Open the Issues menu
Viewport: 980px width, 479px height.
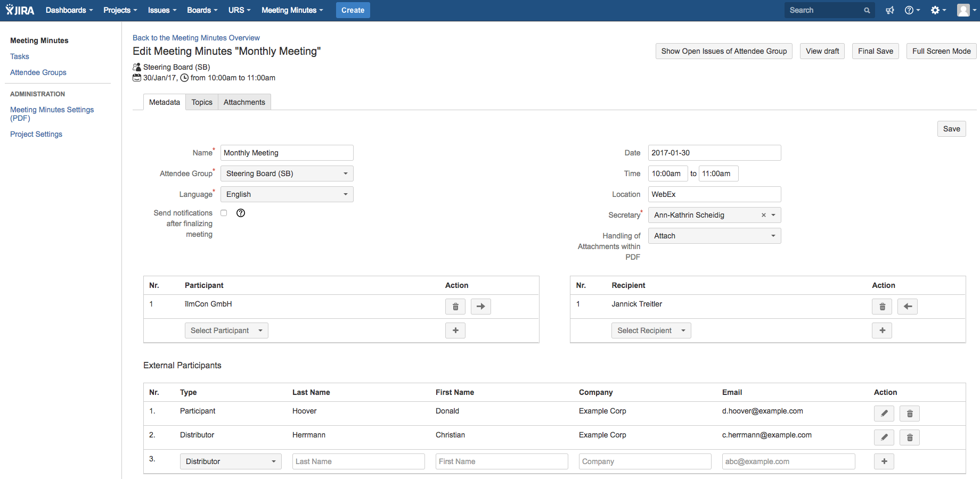162,10
